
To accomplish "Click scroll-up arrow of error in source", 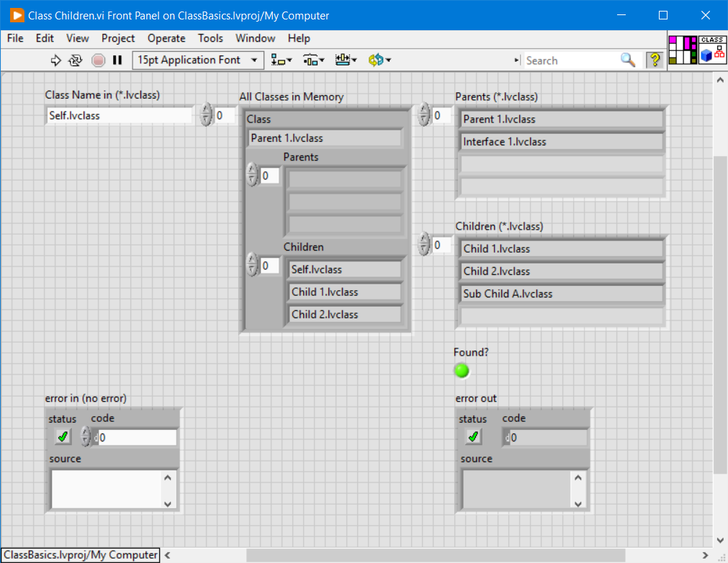I will pos(168,477).
